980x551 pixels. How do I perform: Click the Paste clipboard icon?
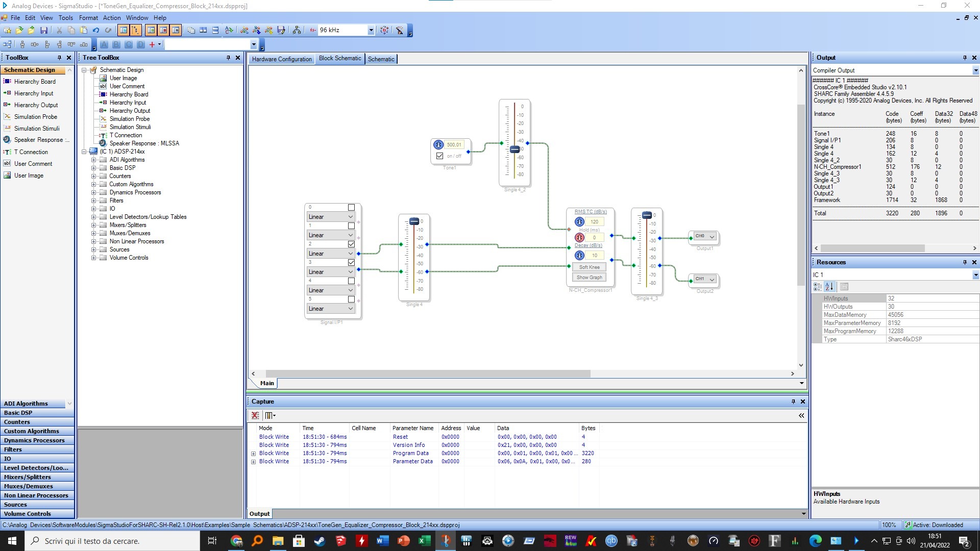(84, 31)
